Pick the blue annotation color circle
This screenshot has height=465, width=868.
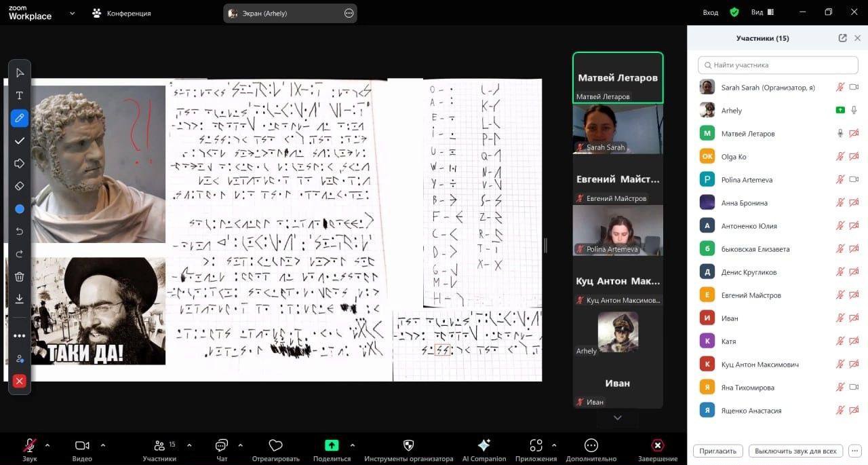(x=19, y=209)
